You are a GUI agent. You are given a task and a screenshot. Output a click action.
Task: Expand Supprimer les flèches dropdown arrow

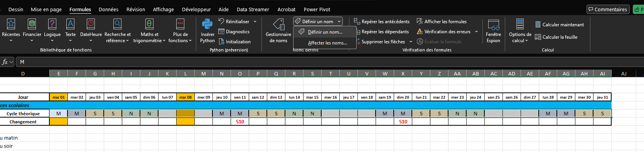click(411, 42)
